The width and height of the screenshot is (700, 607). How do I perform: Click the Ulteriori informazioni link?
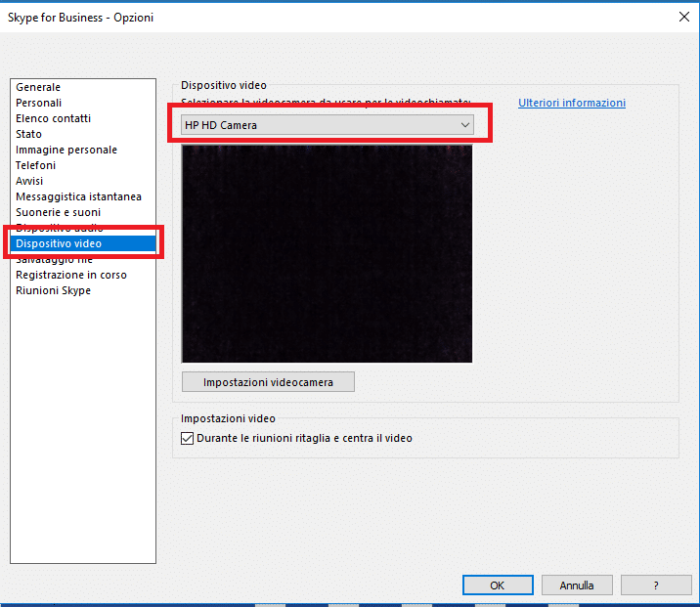pyautogui.click(x=571, y=103)
